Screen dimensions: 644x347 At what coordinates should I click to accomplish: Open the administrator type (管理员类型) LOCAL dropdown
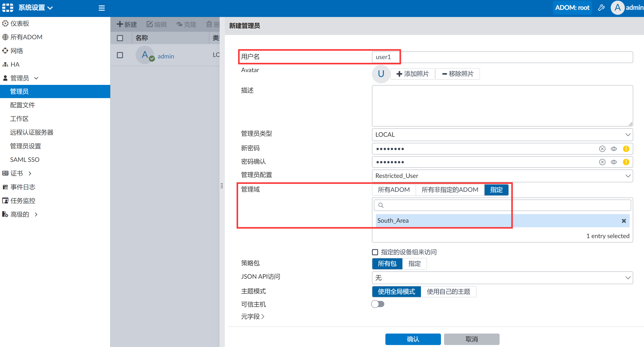502,134
